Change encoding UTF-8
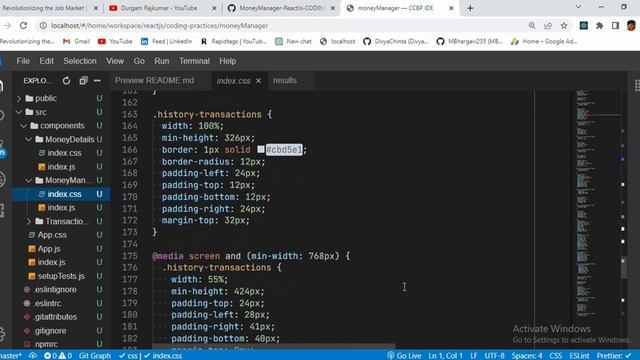640x360 pixels. point(494,356)
